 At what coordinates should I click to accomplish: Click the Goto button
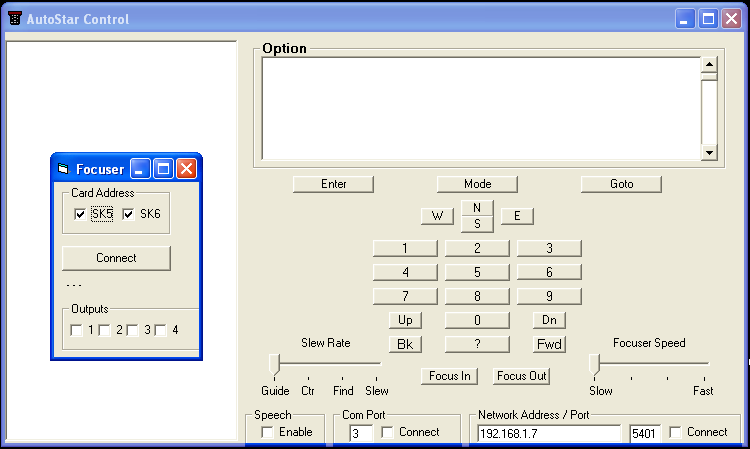[621, 184]
